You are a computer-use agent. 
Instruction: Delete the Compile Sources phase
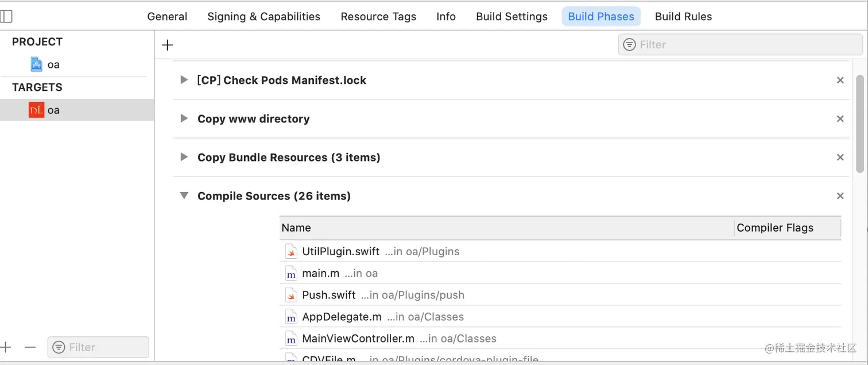pyautogui.click(x=840, y=196)
